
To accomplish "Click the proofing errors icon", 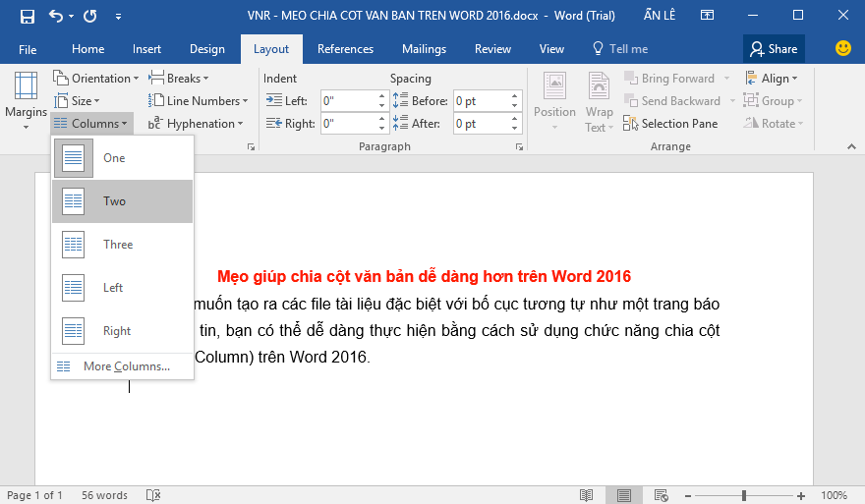I will (x=153, y=495).
